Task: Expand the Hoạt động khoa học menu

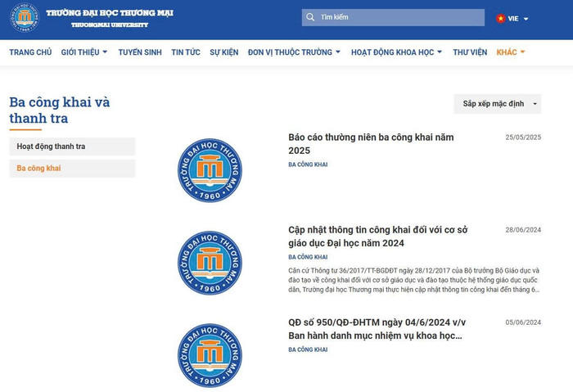Action: tap(396, 52)
